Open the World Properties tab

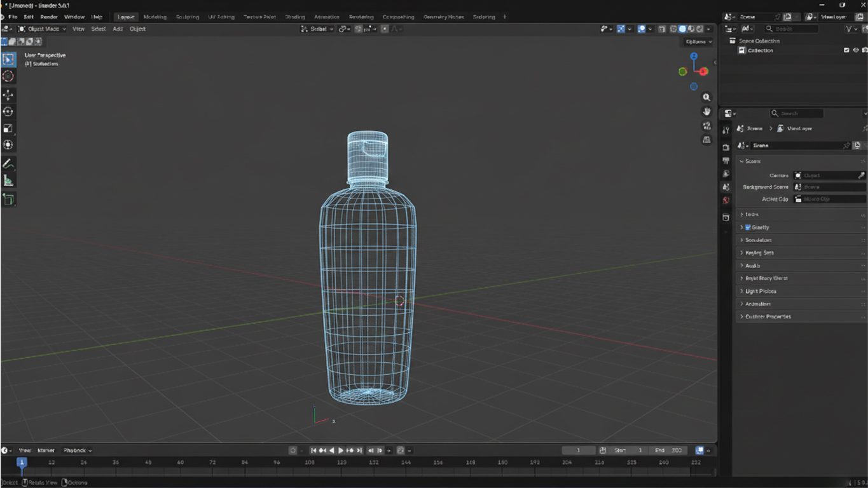(x=726, y=200)
